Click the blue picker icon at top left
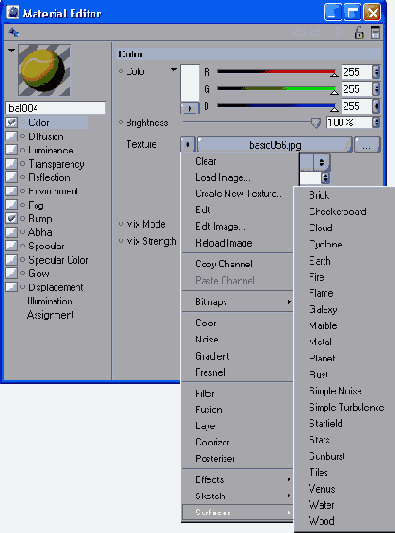The width and height of the screenshot is (395, 533). point(14,32)
